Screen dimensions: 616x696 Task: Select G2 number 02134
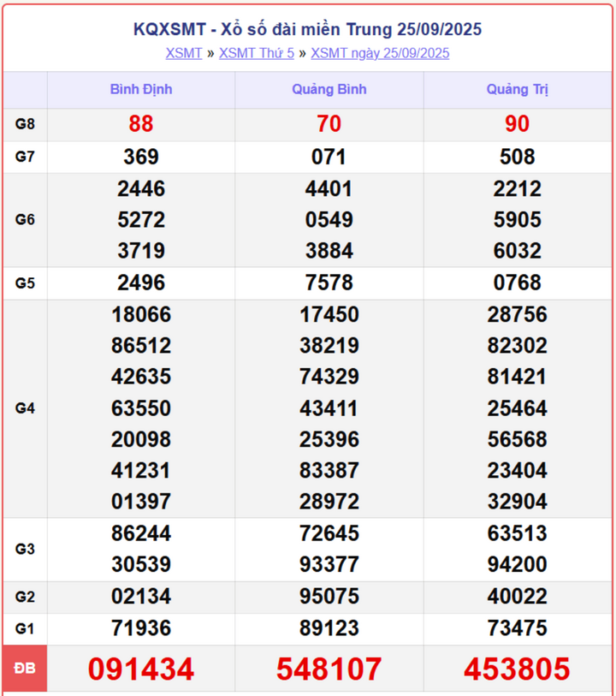[x=141, y=597]
